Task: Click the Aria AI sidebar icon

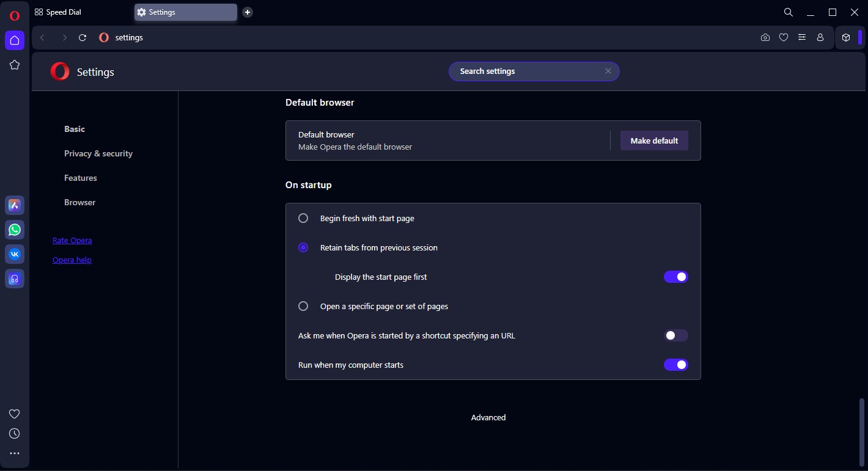Action: pyautogui.click(x=15, y=205)
